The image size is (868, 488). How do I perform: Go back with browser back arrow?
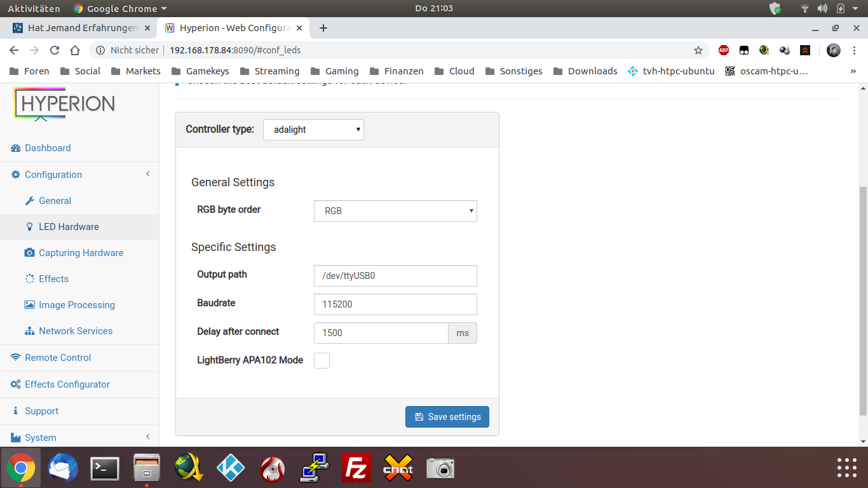[x=14, y=50]
